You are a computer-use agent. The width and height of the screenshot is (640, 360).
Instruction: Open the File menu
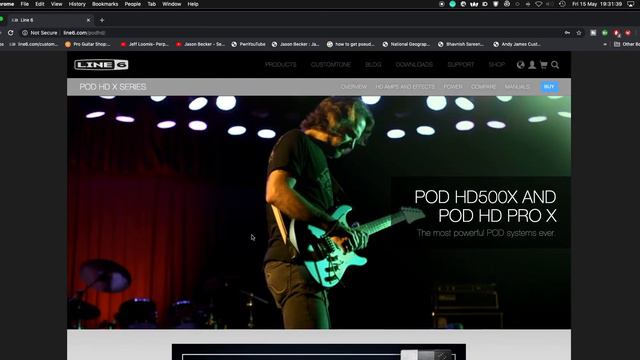[24, 4]
